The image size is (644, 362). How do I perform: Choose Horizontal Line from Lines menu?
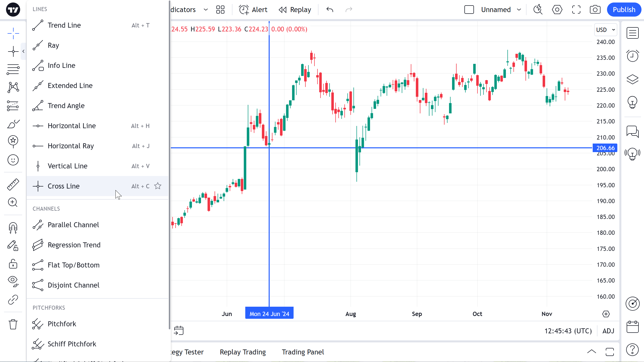coord(72,126)
